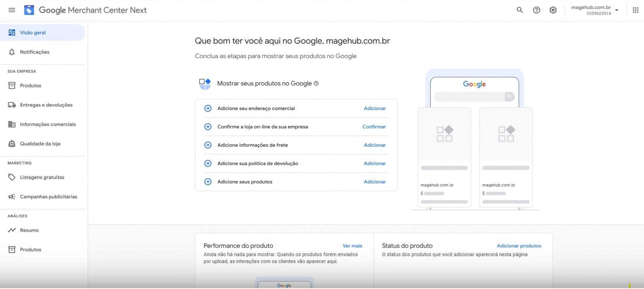Open the Google apps grid icon
The width and height of the screenshot is (644, 289).
click(x=636, y=10)
